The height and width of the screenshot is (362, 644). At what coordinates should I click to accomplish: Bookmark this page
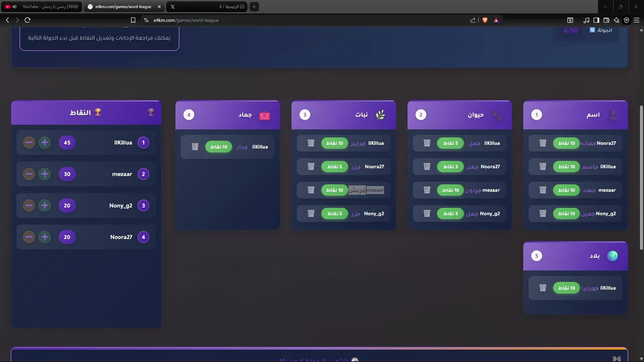133,20
